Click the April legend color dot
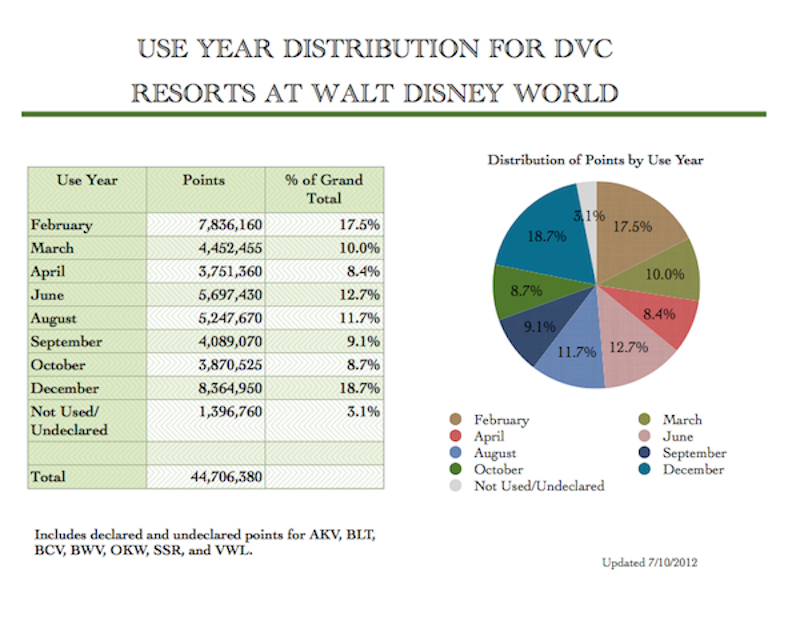 tap(455, 436)
